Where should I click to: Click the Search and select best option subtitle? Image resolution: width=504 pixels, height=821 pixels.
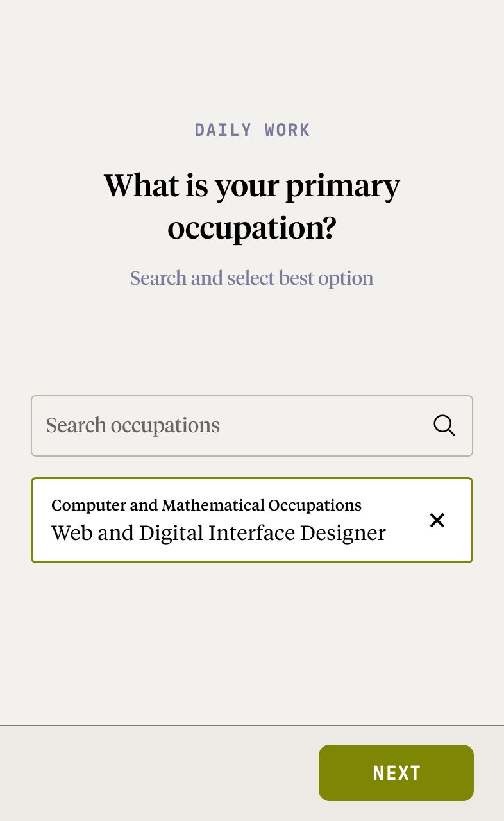(252, 278)
